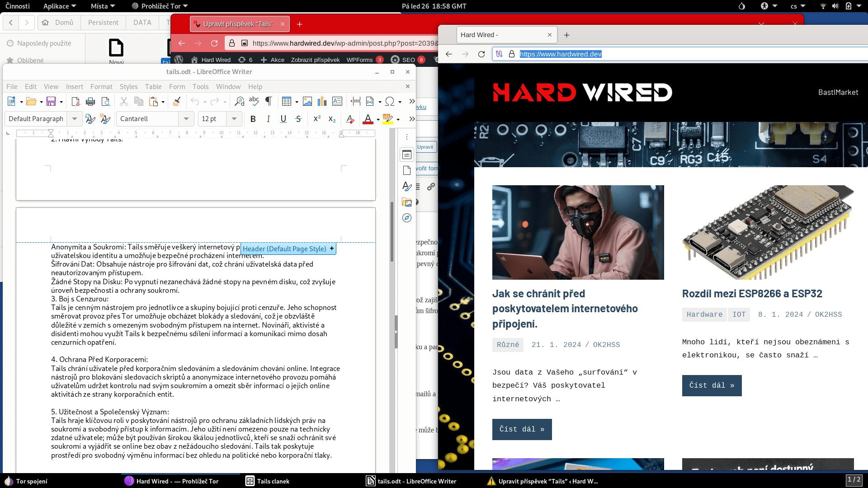Toggle Italic formatting
This screenshot has height=488, width=868.
click(x=269, y=119)
